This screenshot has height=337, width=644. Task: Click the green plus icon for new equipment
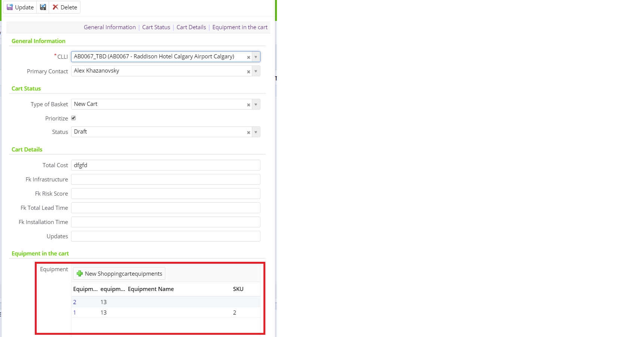80,273
